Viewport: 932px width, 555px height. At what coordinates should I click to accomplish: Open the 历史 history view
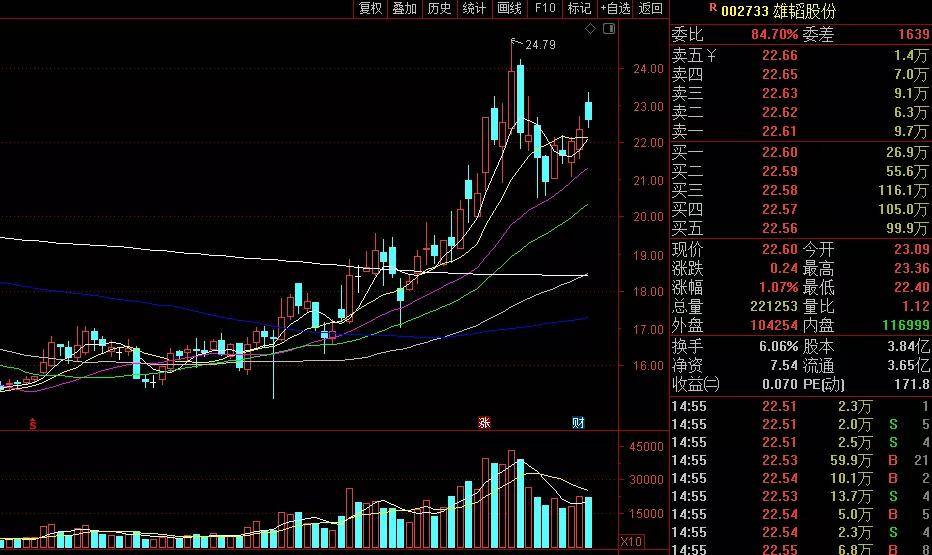[439, 8]
